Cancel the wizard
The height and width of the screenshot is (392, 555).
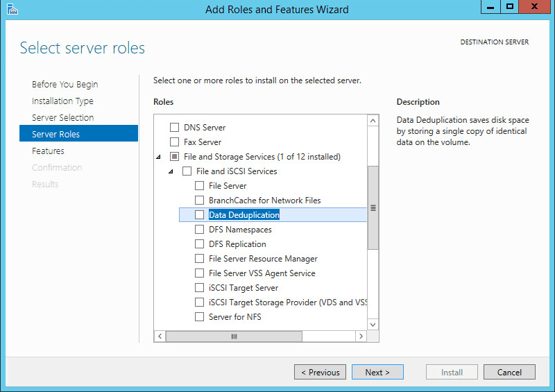pos(509,373)
